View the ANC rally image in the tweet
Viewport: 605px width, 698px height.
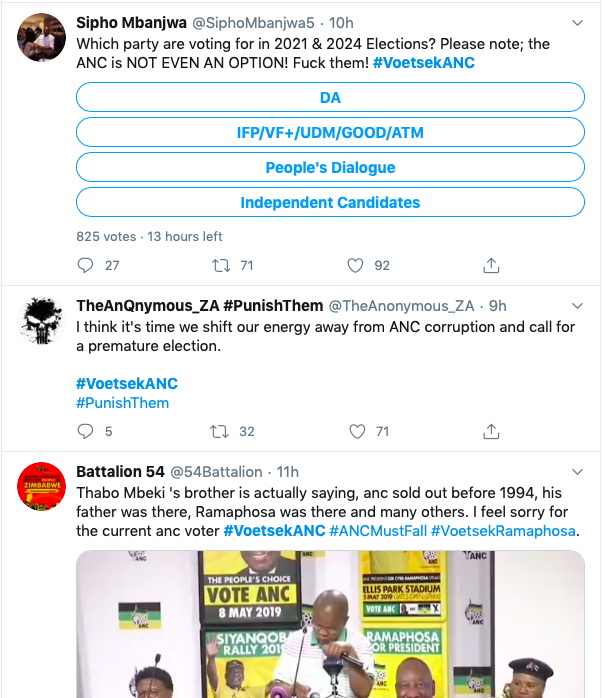[330, 624]
